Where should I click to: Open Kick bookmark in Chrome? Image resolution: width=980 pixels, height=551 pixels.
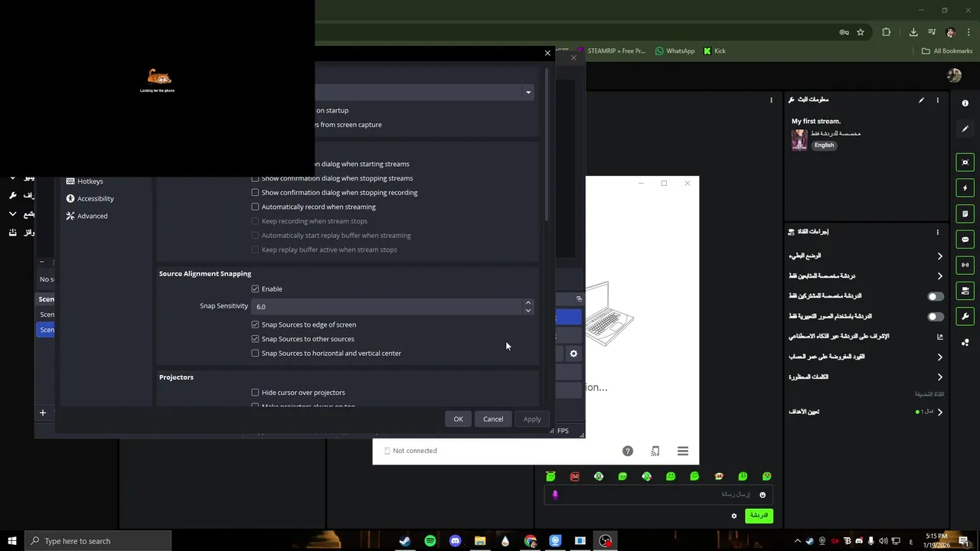(x=714, y=51)
